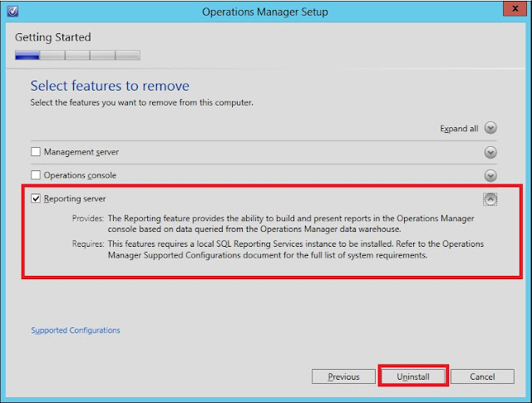Screen dimensions: 532x403
Task: Expand the Management server details chevron
Action: [490, 152]
